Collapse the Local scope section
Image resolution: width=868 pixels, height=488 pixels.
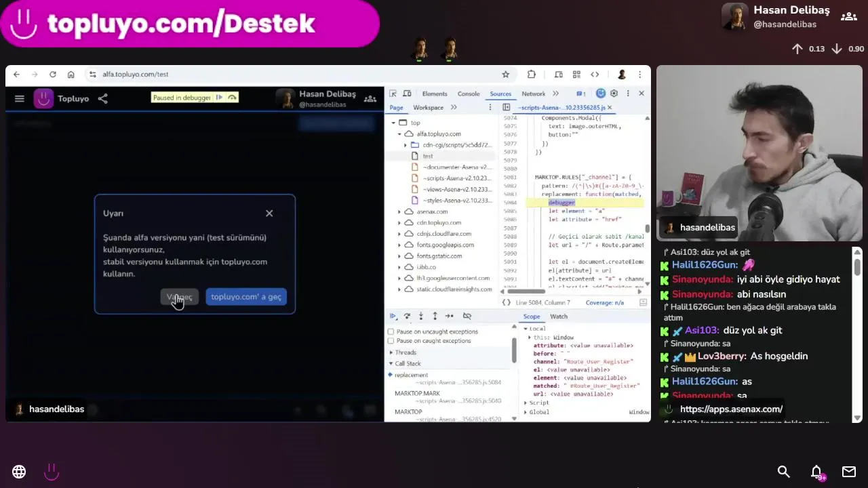click(x=526, y=329)
